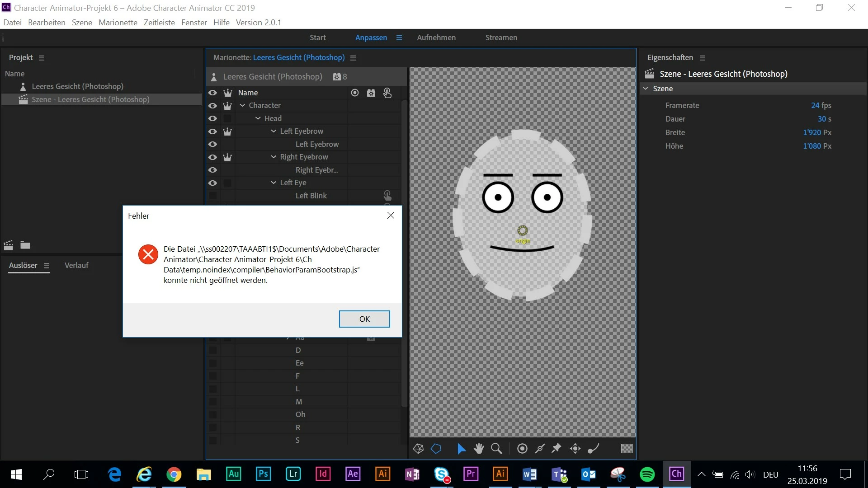Open the Marionette menu
Viewport: 868px width, 488px height.
click(x=118, y=23)
